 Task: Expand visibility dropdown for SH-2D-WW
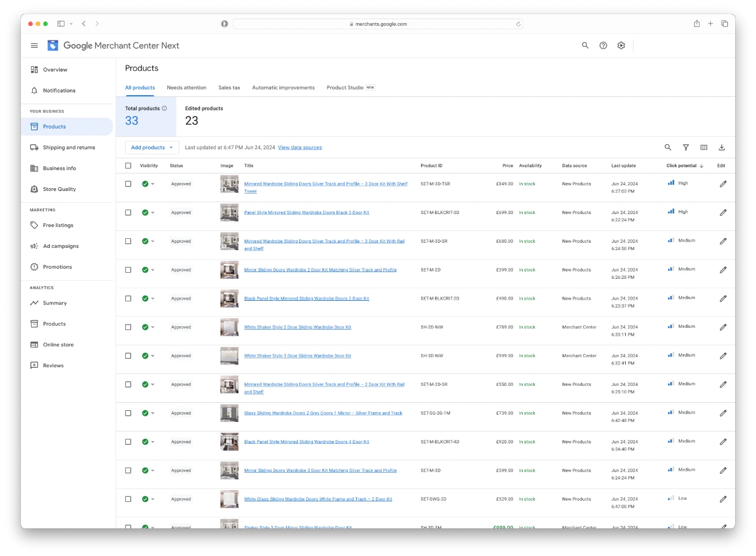(x=153, y=327)
